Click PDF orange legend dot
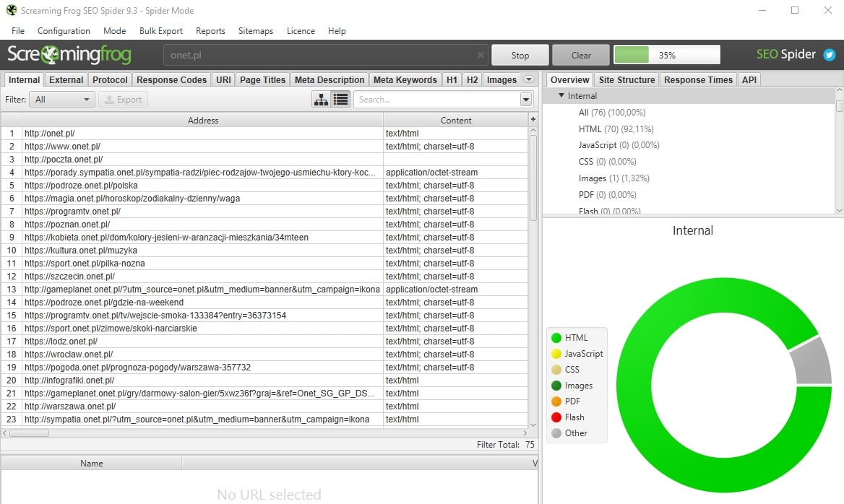844x504 pixels. 556,401
